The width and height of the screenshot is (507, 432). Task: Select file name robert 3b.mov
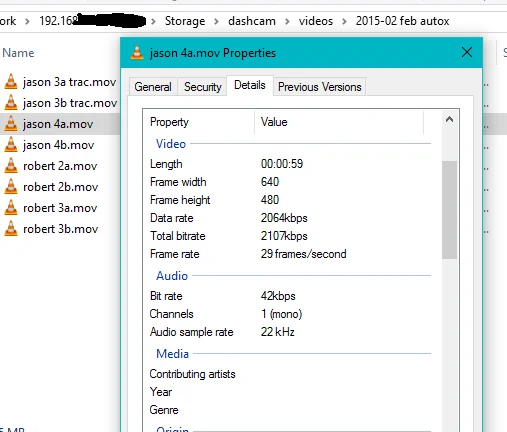(x=61, y=229)
